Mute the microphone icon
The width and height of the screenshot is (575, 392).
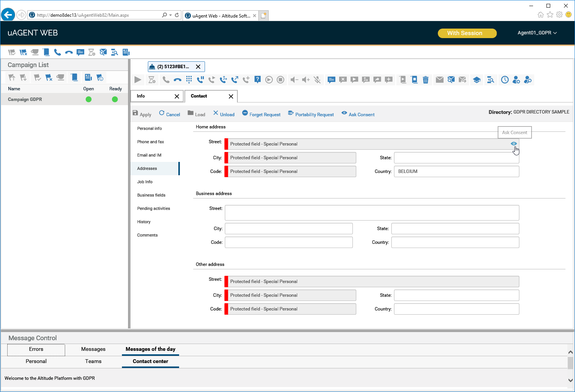pyautogui.click(x=317, y=80)
